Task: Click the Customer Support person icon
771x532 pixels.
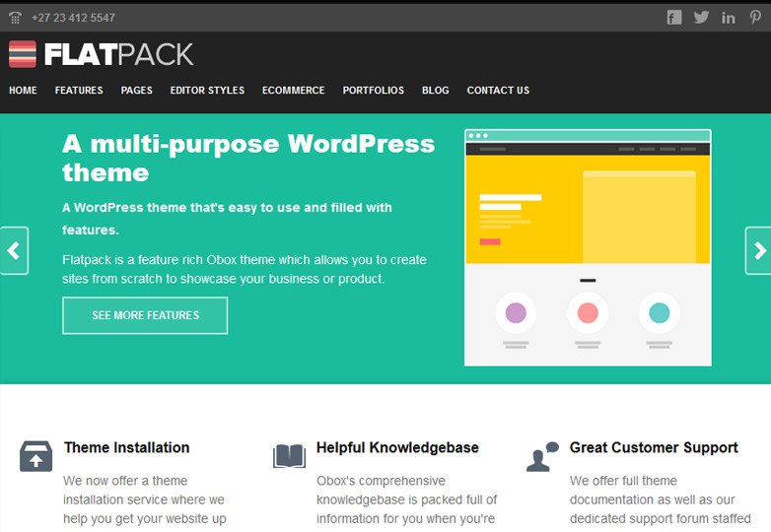Action: [x=542, y=456]
